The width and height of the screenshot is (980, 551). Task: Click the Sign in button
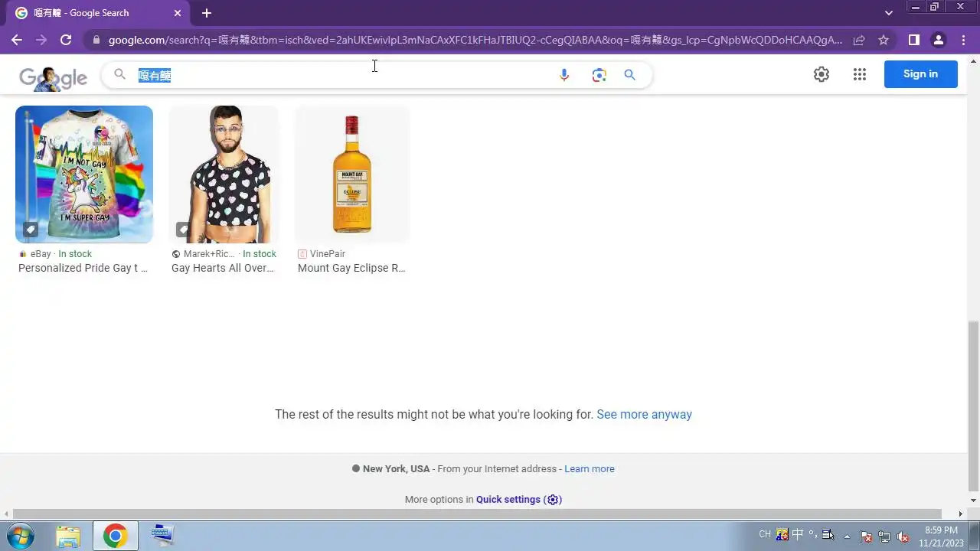point(920,74)
